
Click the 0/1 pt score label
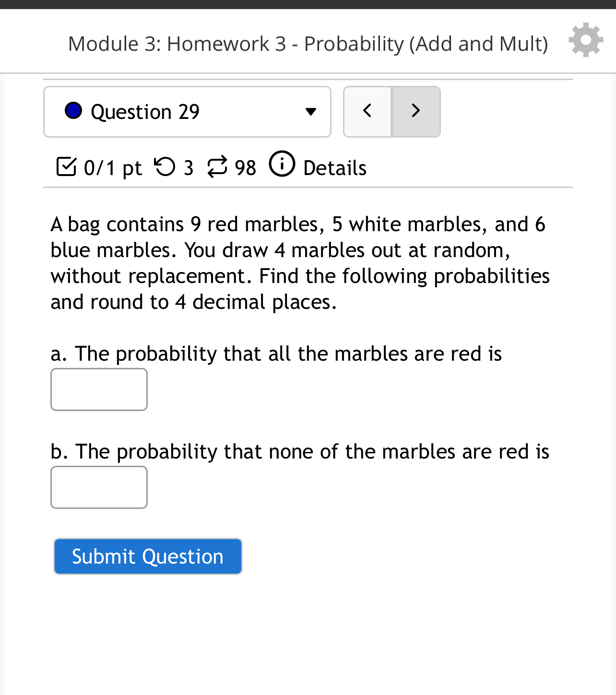113,167
